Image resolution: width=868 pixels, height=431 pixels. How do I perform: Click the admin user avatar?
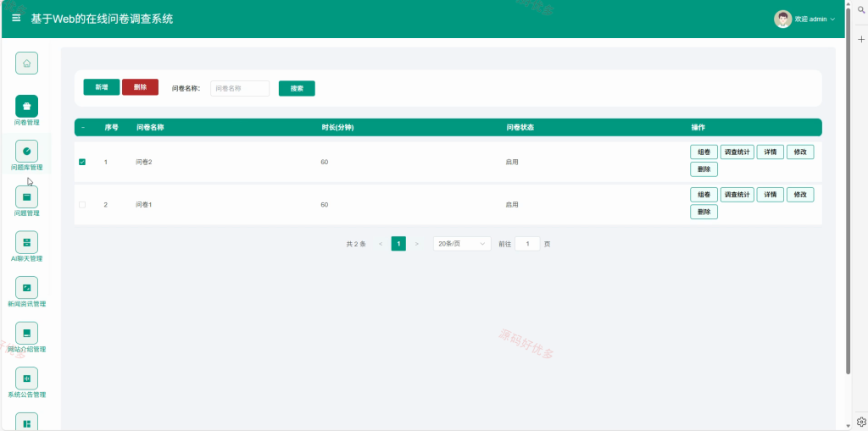pyautogui.click(x=782, y=19)
